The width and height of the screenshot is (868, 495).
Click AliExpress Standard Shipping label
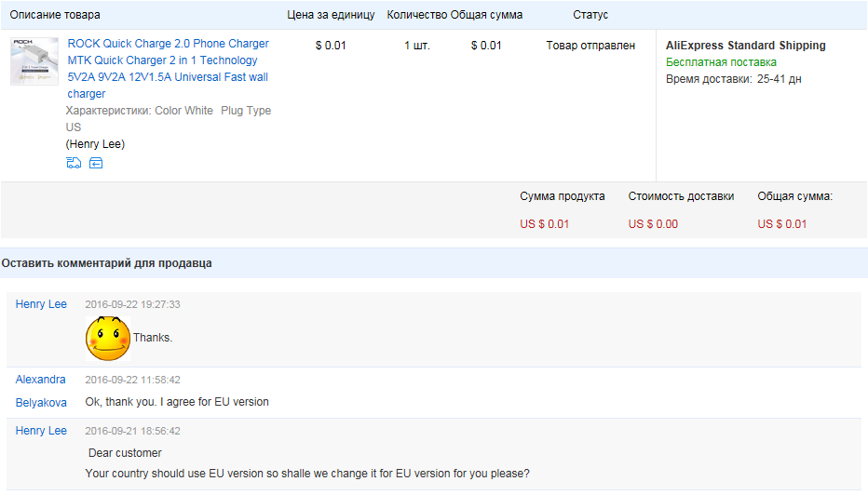[x=746, y=46]
